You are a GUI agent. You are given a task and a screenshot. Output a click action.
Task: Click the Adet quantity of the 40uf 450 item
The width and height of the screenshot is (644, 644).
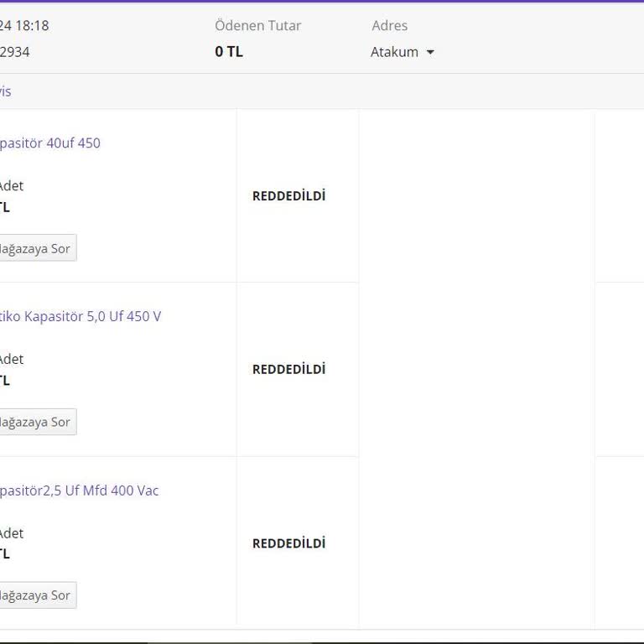point(12,186)
